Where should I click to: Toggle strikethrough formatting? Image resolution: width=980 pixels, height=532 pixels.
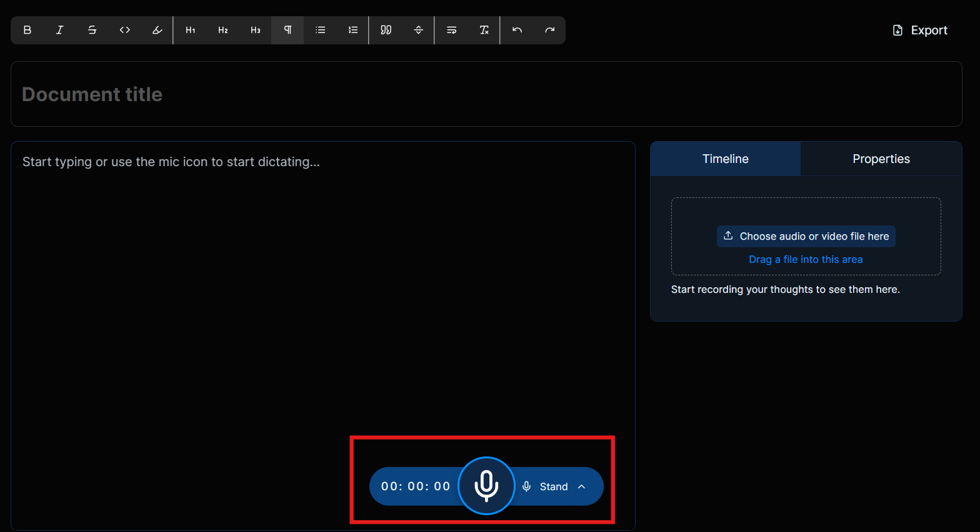tap(92, 30)
